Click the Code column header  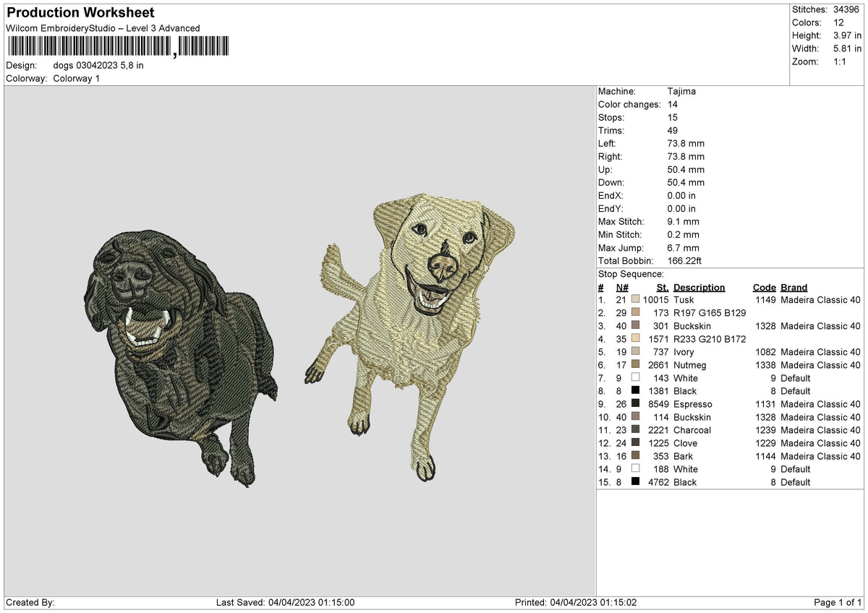pos(764,287)
